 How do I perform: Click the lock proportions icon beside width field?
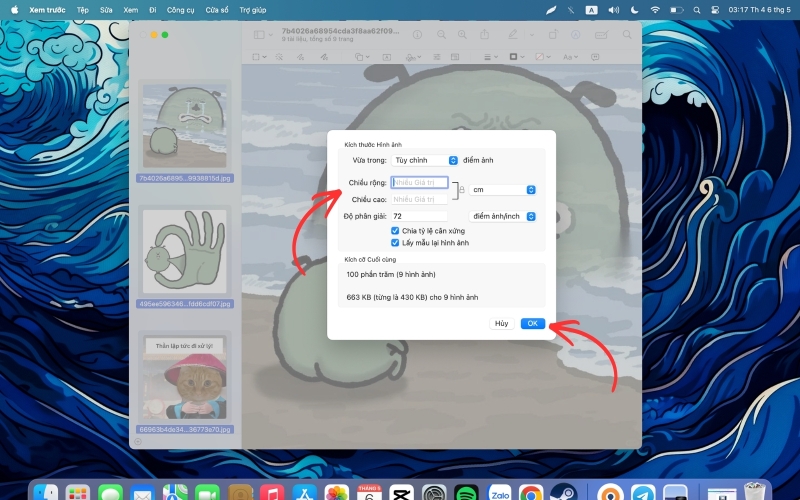[462, 190]
